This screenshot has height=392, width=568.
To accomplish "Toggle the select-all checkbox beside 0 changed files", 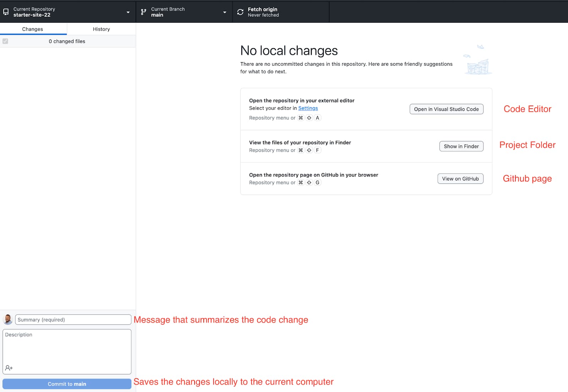I will tap(5, 41).
